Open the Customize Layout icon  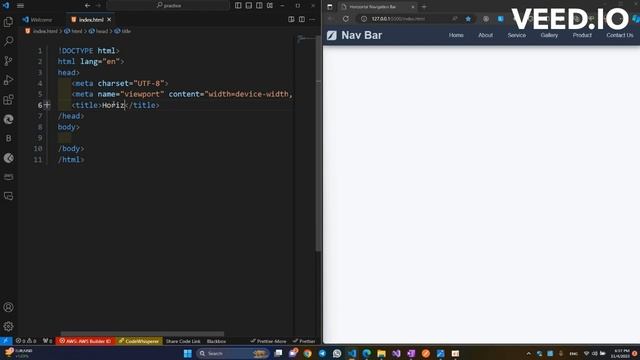(270, 5)
